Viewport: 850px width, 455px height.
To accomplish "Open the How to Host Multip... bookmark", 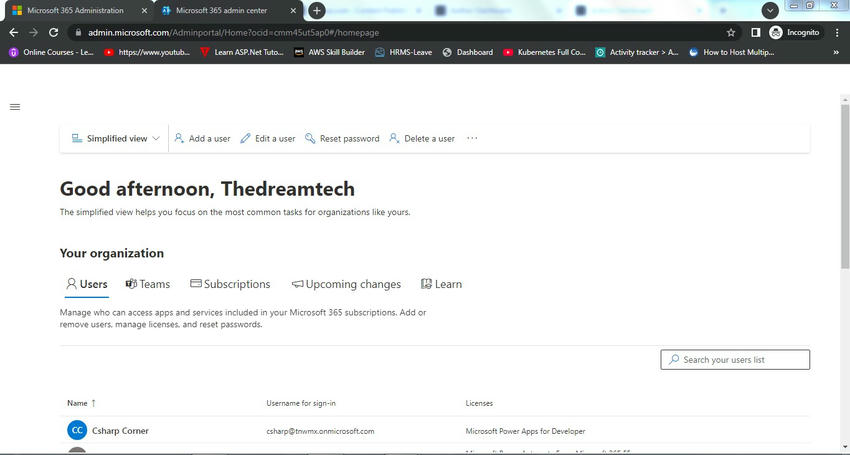I will click(x=731, y=52).
